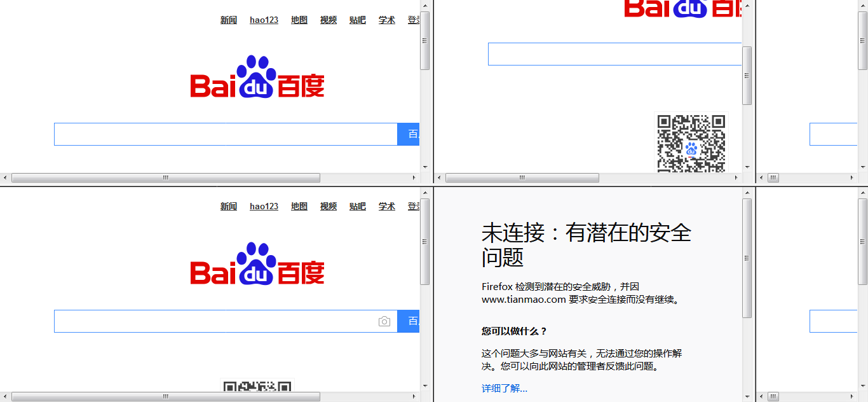Click camera image-search icon in bottom-left search box

[x=384, y=321]
